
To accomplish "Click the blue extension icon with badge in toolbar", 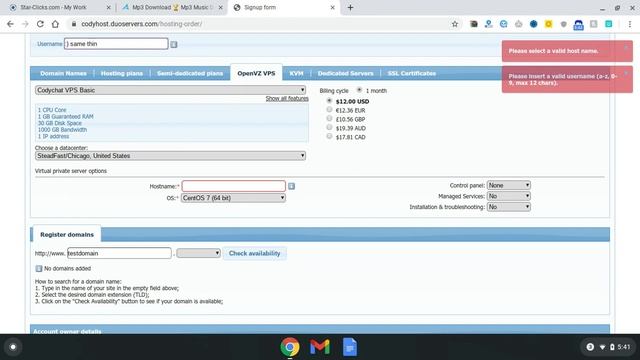I will tap(578, 25).
